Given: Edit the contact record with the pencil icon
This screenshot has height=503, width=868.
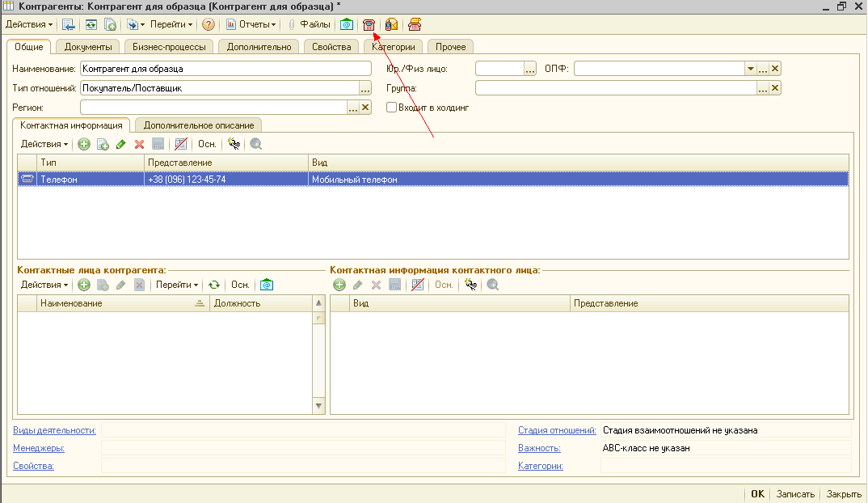Looking at the screenshot, I should tap(121, 144).
